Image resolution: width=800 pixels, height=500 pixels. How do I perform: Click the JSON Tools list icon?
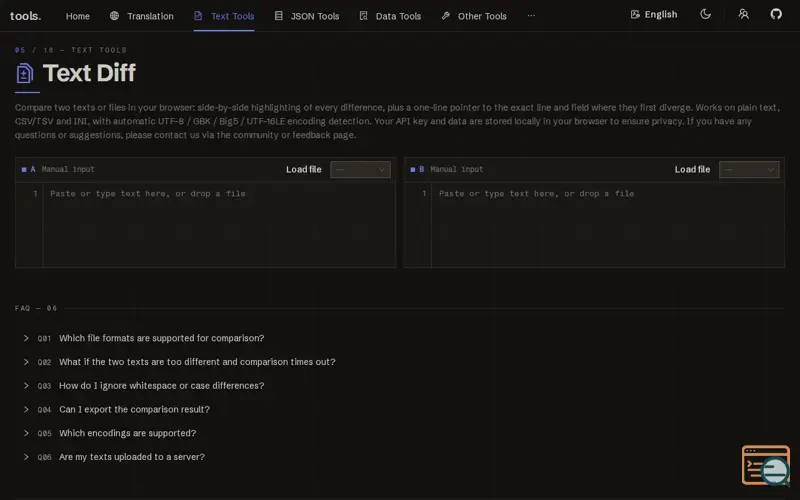point(279,16)
